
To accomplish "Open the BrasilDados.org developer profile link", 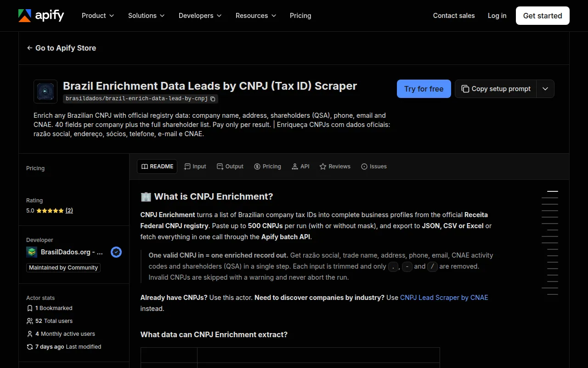I will point(72,252).
